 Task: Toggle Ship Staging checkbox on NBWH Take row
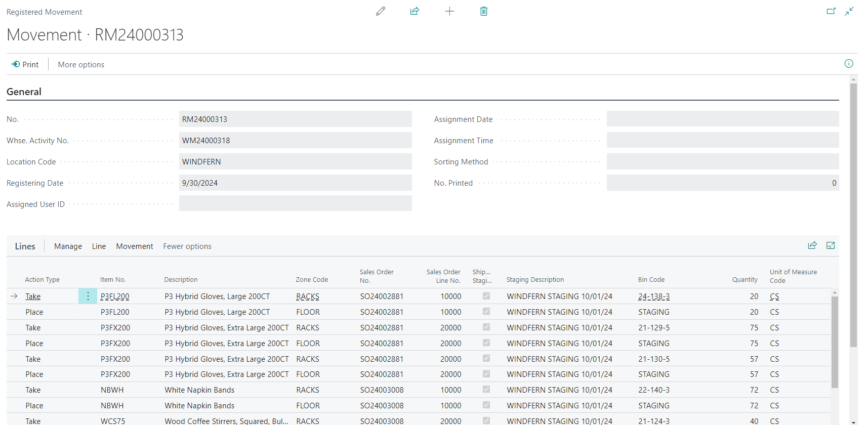[x=486, y=390]
